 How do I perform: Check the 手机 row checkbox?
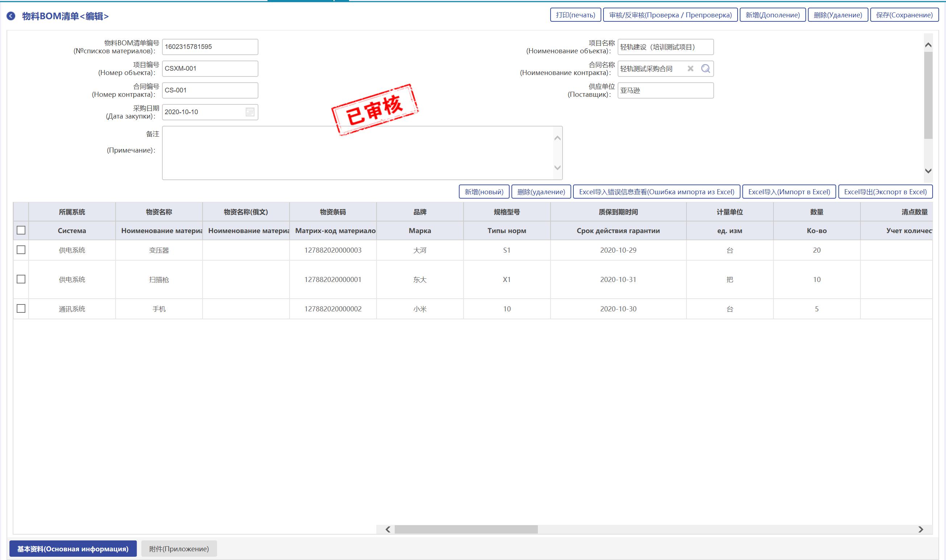click(x=21, y=309)
